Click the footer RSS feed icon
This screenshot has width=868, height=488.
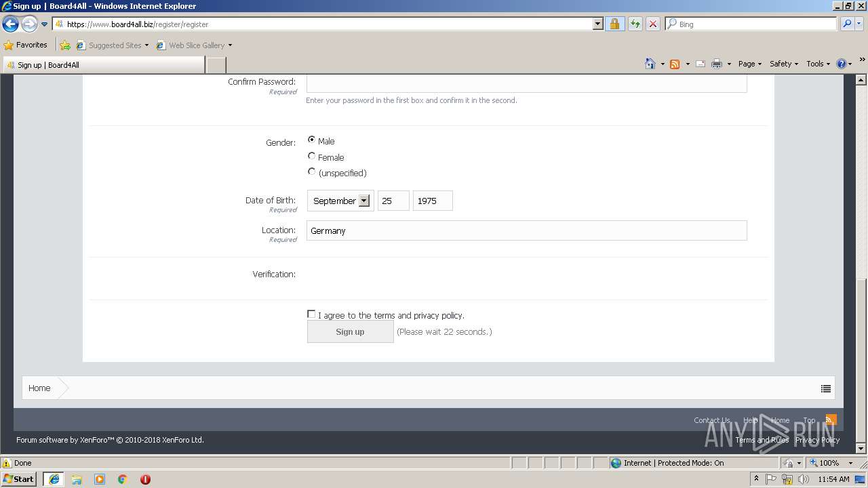[831, 420]
